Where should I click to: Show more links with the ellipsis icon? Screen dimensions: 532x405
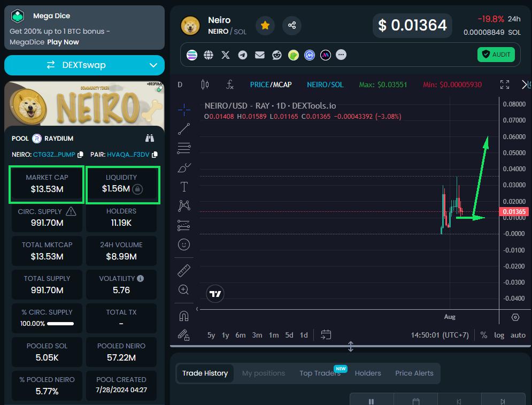(341, 55)
